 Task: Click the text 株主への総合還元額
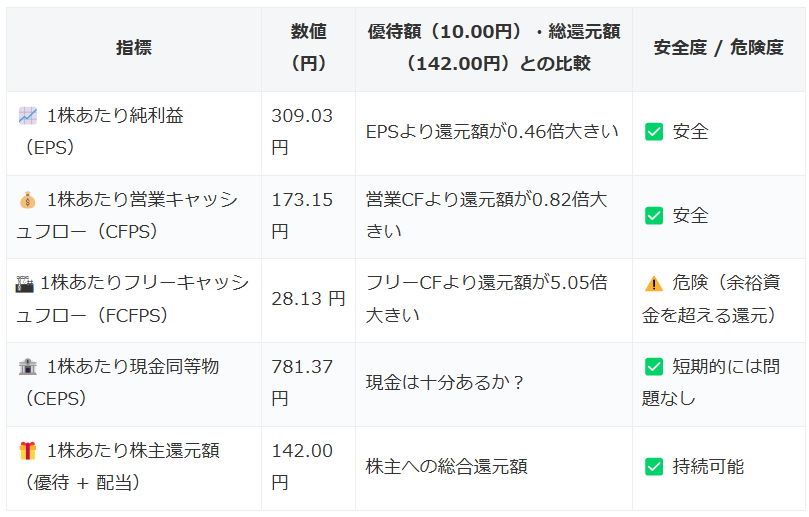tap(446, 467)
